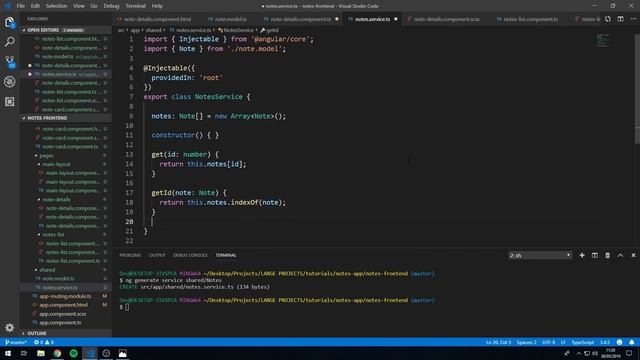Open the Windows Action Center icon
The height and width of the screenshot is (360, 640).
pyautogui.click(x=629, y=353)
